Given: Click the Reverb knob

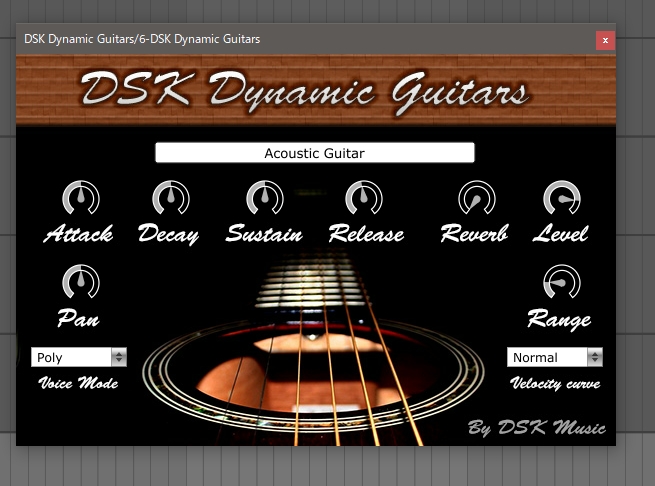Looking at the screenshot, I should click(x=475, y=199).
